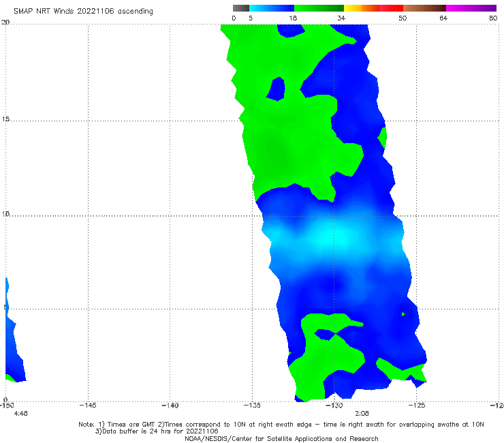This screenshot has width=504, height=443.
Task: Click the light cyan low-wind patch near 9N
Action: click(332, 236)
